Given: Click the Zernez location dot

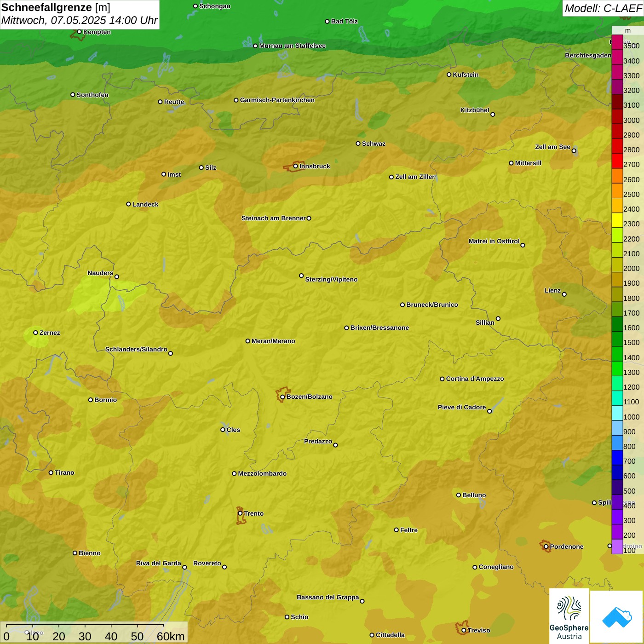Looking at the screenshot, I should (36, 333).
